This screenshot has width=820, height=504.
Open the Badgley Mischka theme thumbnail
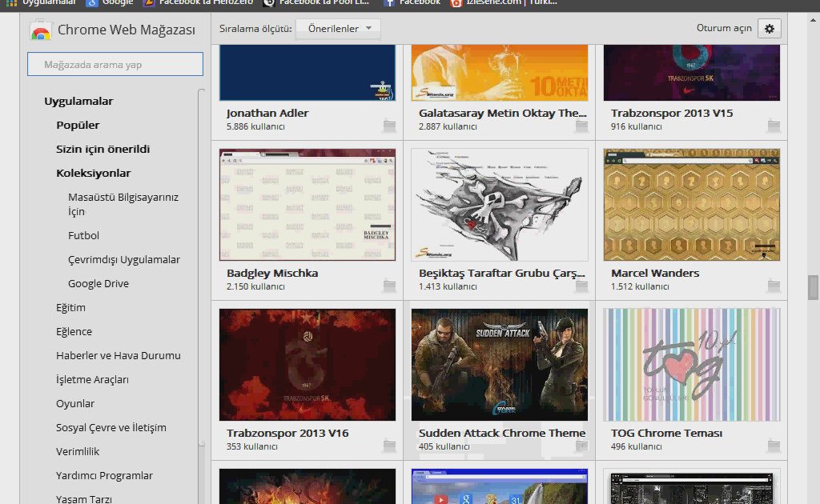coord(307,205)
